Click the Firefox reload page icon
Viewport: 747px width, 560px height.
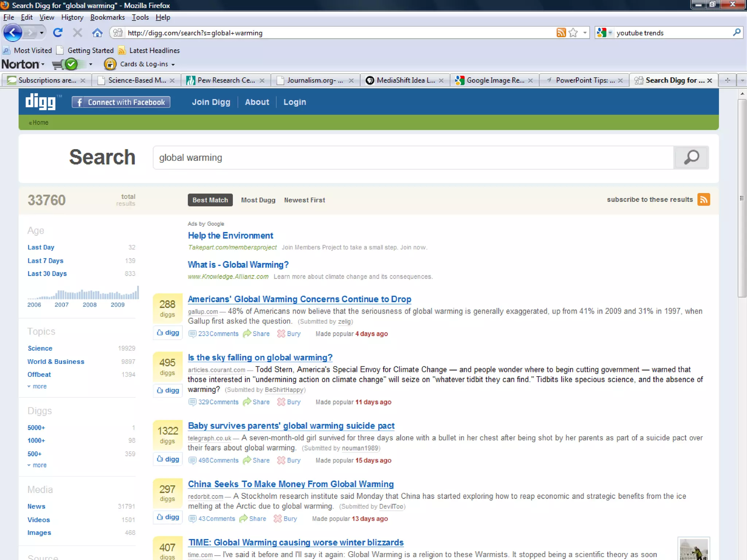pos(58,33)
